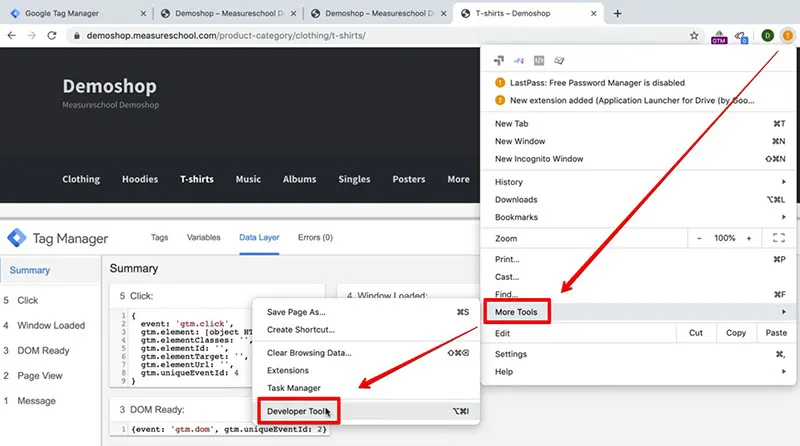Viewport: 800px width, 446px height.
Task: Decrease zoom with the minus button
Action: 699,238
